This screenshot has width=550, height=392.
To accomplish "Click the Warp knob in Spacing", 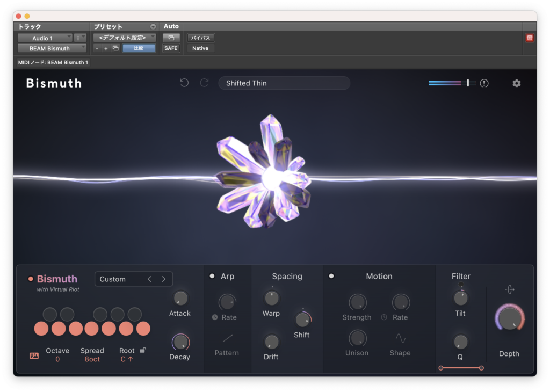I will pyautogui.click(x=271, y=299).
